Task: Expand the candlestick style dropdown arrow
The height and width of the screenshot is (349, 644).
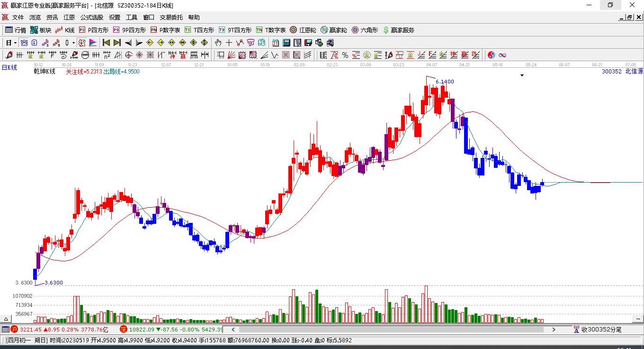Action: pos(73,43)
